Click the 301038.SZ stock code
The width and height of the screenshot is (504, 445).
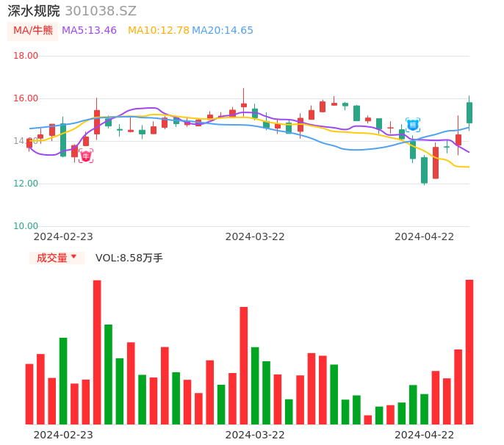pos(101,11)
